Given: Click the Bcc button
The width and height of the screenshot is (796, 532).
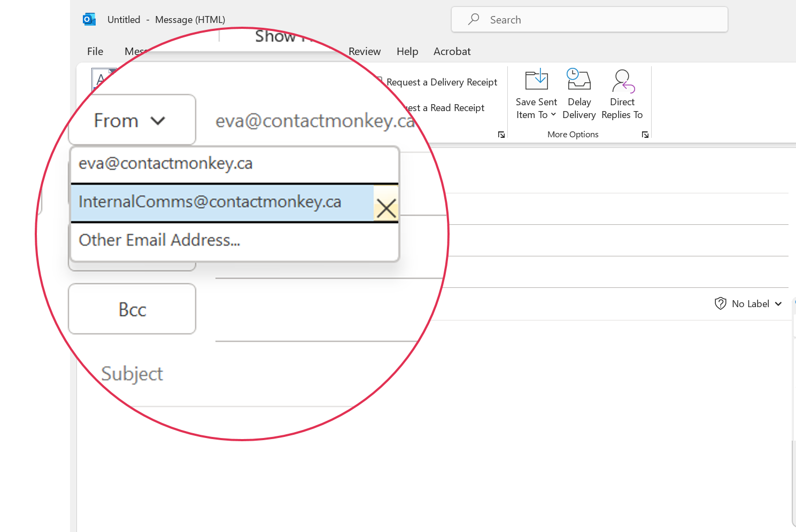Looking at the screenshot, I should pyautogui.click(x=132, y=309).
